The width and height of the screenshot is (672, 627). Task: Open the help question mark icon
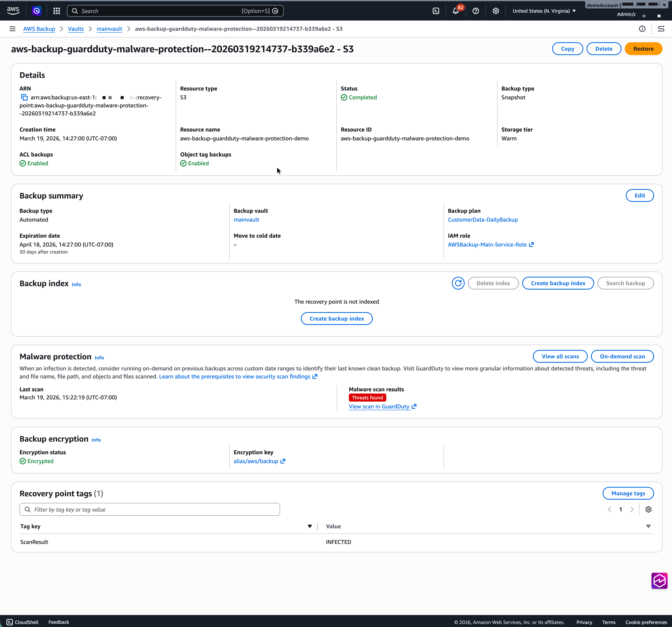(476, 11)
